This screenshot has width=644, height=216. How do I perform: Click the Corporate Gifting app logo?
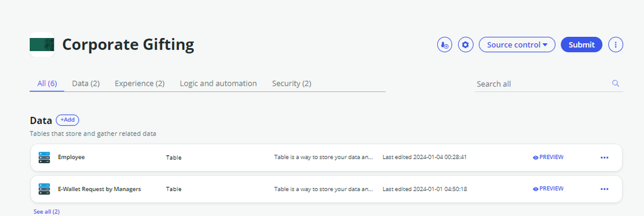42,44
